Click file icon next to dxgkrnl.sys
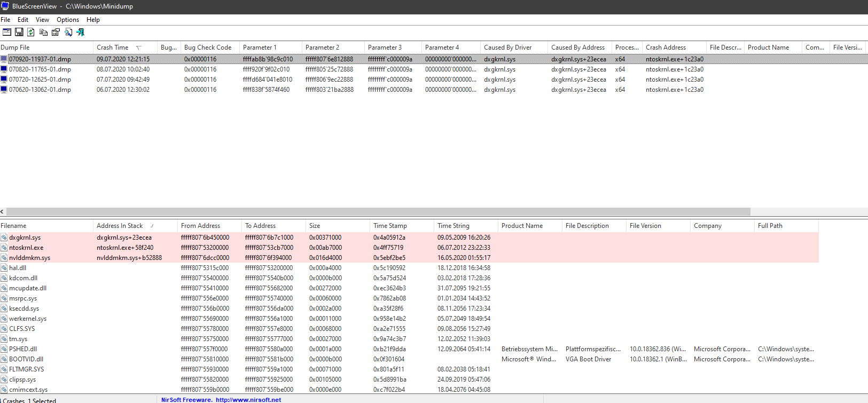This screenshot has width=868, height=403. pyautogui.click(x=4, y=238)
